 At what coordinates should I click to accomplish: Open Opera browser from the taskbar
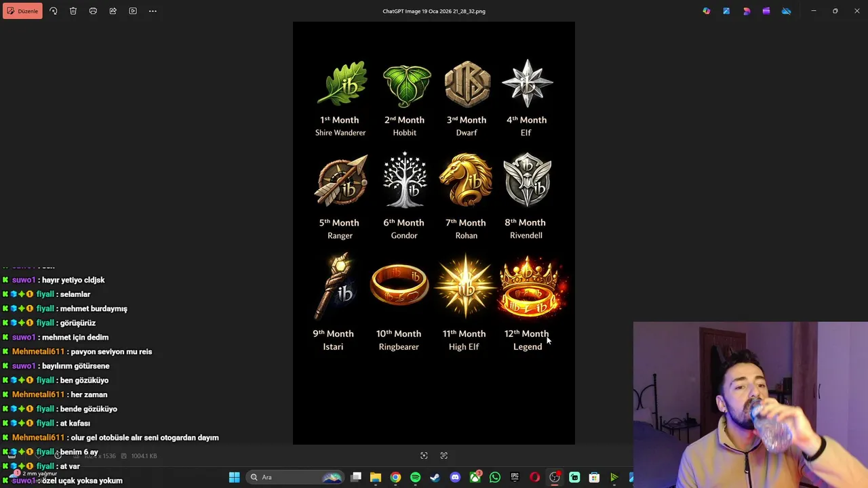pos(534,477)
